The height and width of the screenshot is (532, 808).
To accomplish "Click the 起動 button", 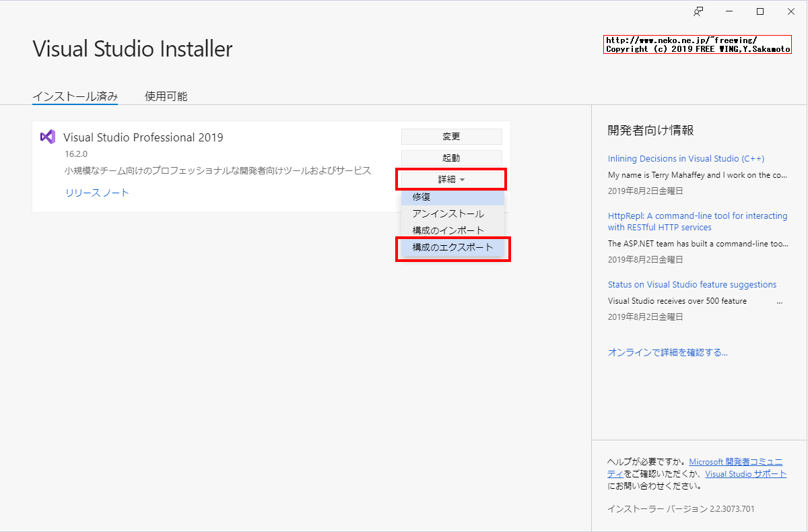I will [x=451, y=157].
